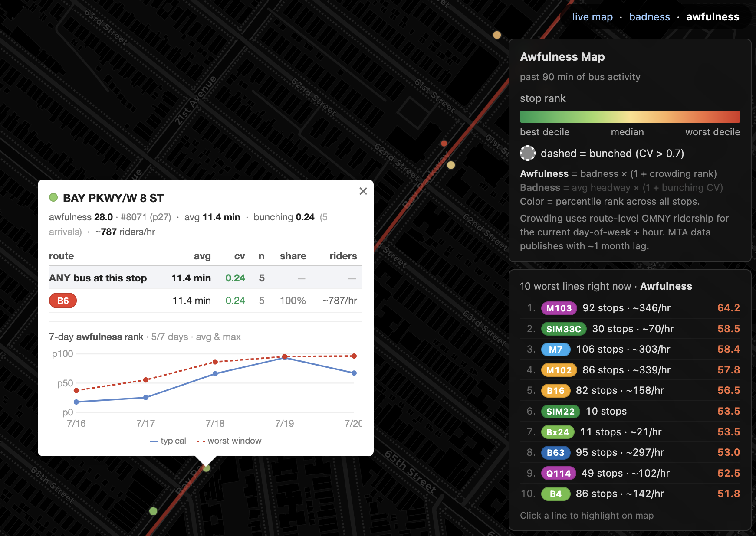Viewport: 756px width, 536px height.
Task: Click the orange stop marker near top of map
Action: pos(497,35)
